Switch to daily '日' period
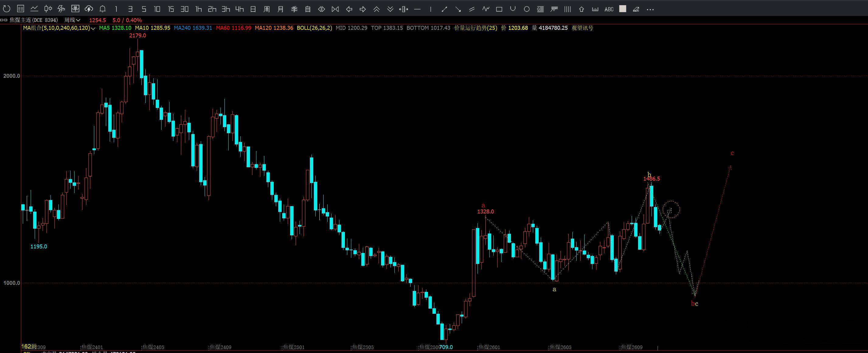The image size is (868, 353). click(x=253, y=9)
